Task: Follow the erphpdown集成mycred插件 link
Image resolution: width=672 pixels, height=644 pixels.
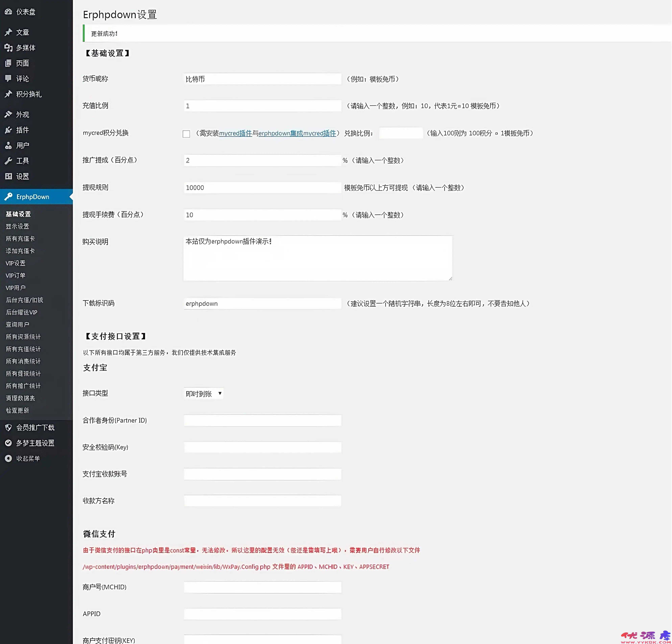Action: [x=297, y=133]
